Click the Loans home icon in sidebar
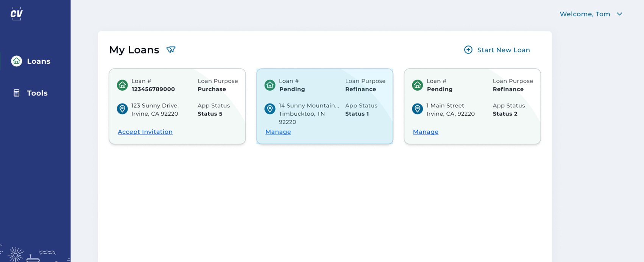Viewport: 644px width, 262px height. (x=16, y=61)
